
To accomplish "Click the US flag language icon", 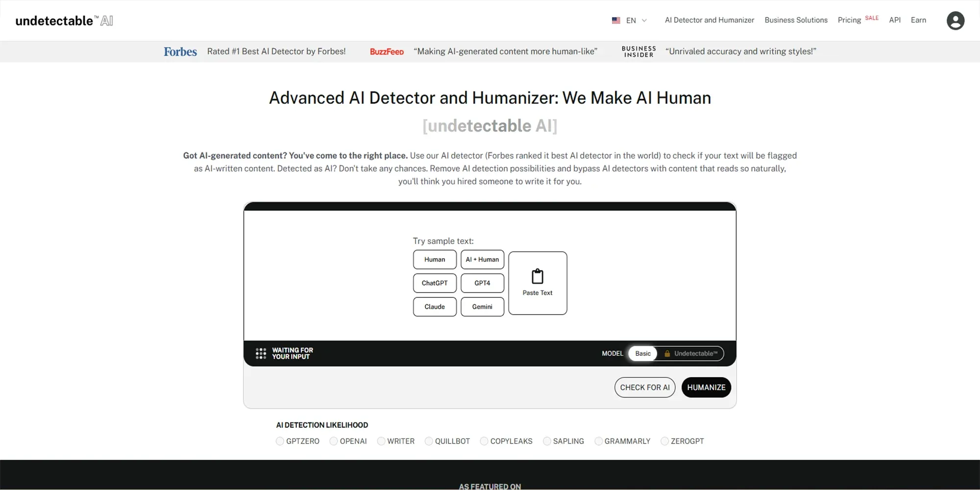I will (x=616, y=21).
